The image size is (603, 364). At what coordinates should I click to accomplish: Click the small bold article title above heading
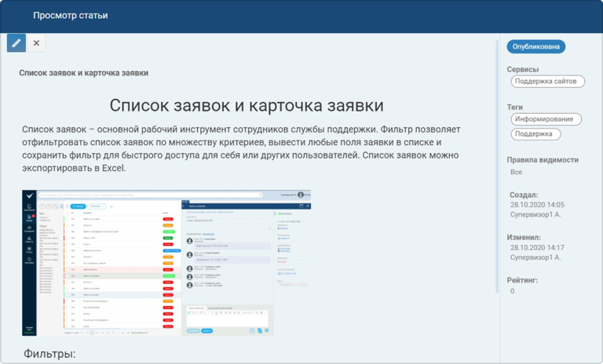pos(83,73)
